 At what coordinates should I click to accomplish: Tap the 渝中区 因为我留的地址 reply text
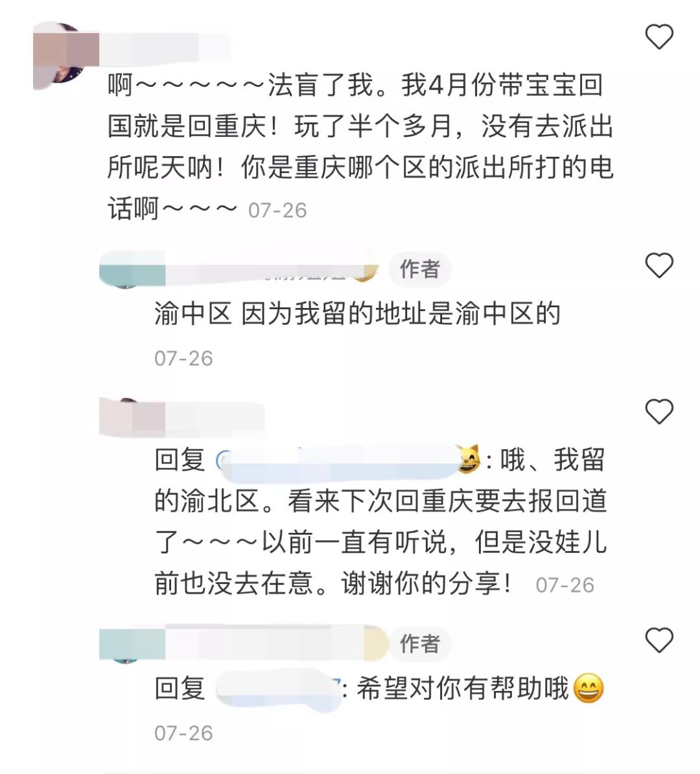coord(357,314)
